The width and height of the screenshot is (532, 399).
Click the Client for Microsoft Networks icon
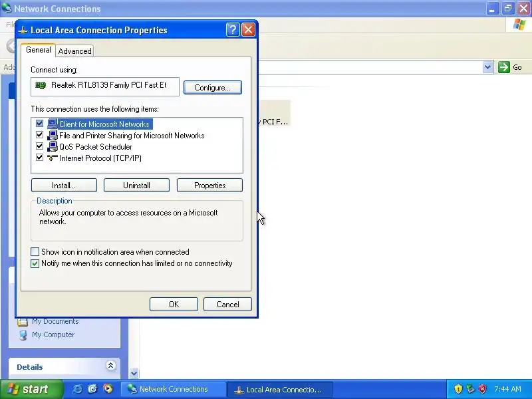point(53,124)
